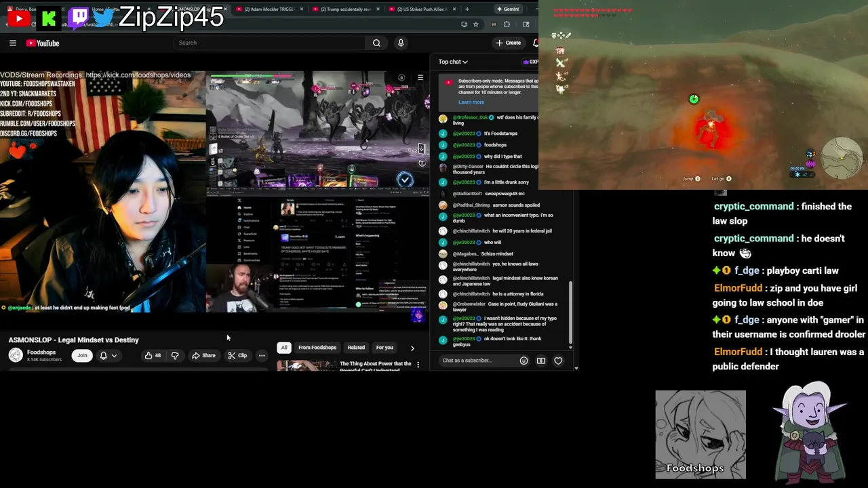Click the game minimap circle
This screenshot has width=868, height=488.
pos(842,157)
